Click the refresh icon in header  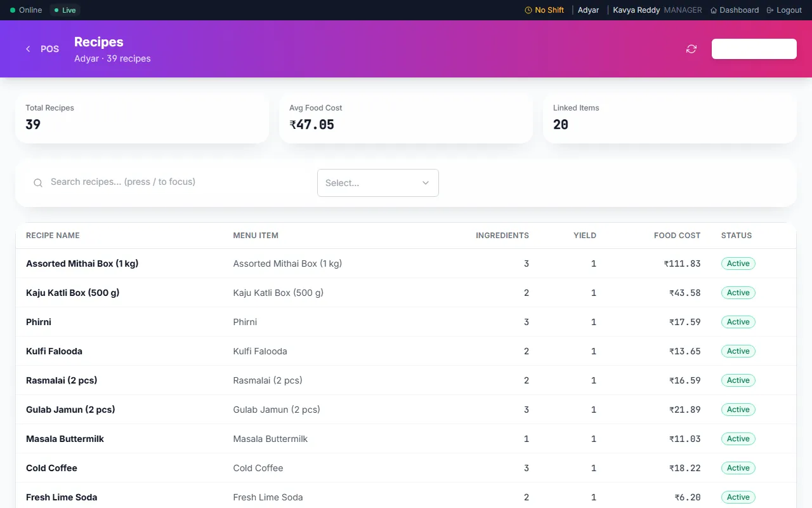(691, 49)
